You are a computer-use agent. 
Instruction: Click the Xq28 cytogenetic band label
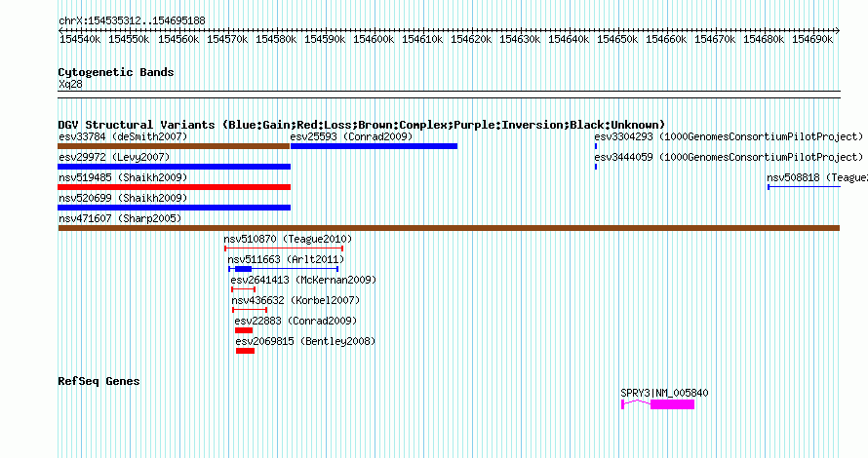70,85
